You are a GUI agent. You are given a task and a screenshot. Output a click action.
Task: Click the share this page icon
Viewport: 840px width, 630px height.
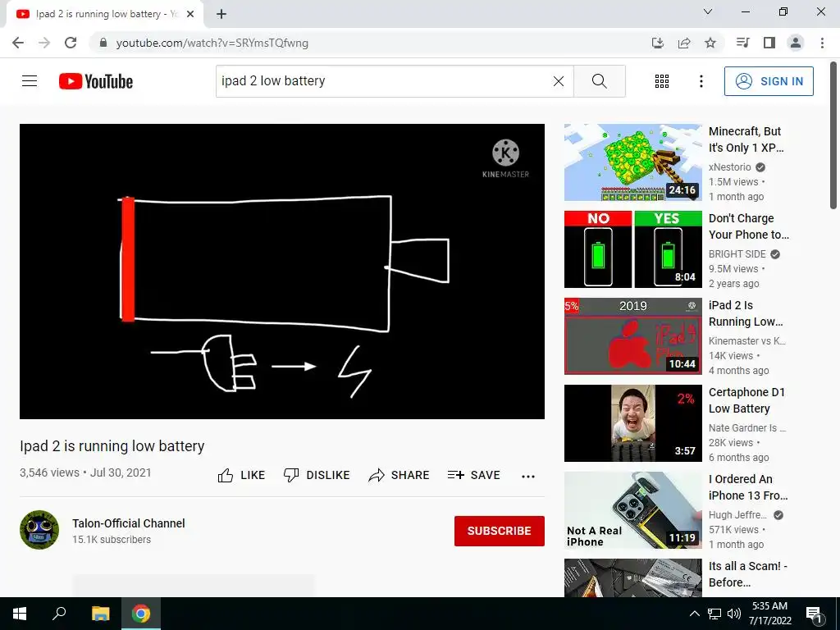coord(684,43)
